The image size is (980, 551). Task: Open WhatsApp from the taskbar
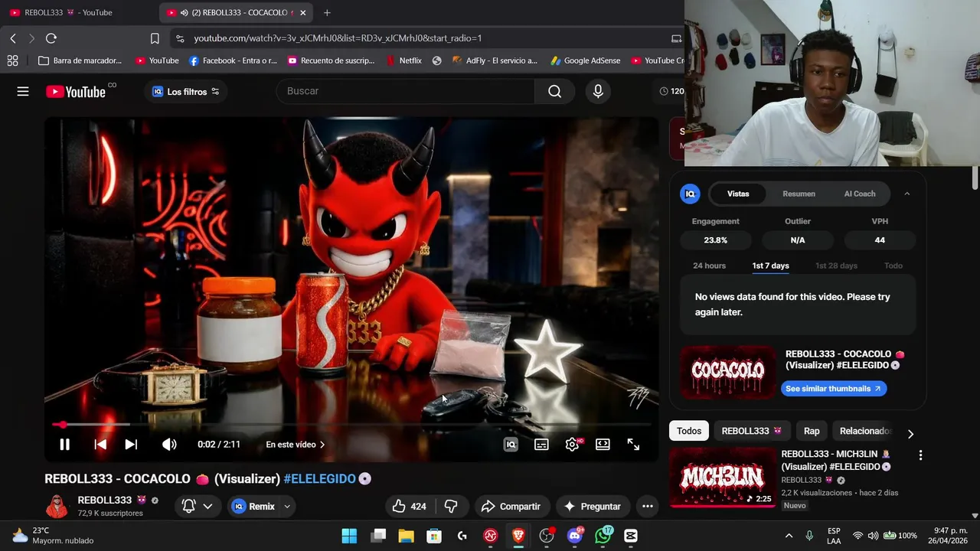[603, 536]
